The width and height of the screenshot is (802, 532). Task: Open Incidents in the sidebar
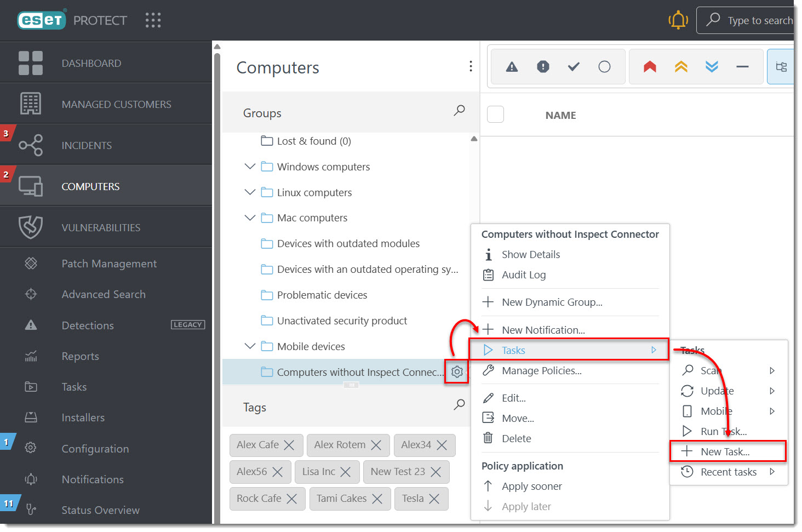pos(106,145)
